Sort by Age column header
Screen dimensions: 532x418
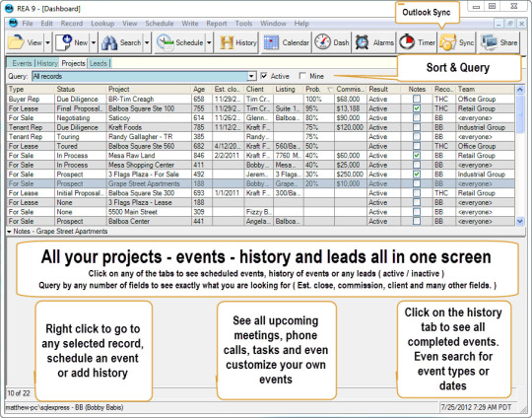point(202,90)
